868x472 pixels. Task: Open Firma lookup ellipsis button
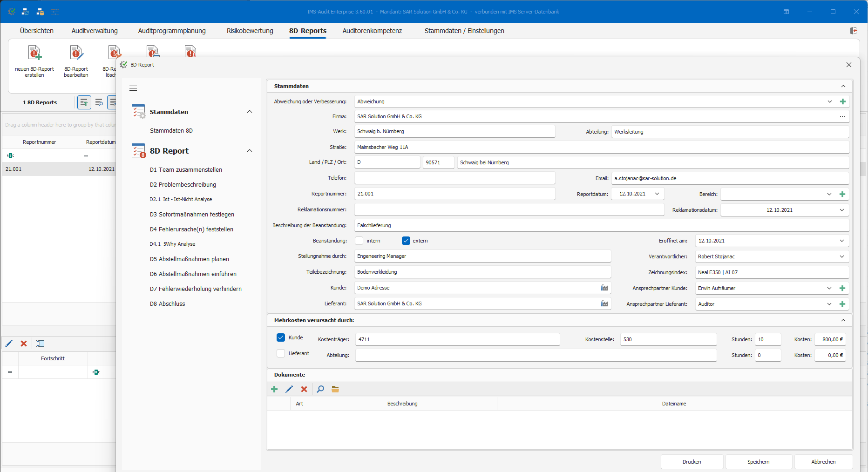pos(842,116)
